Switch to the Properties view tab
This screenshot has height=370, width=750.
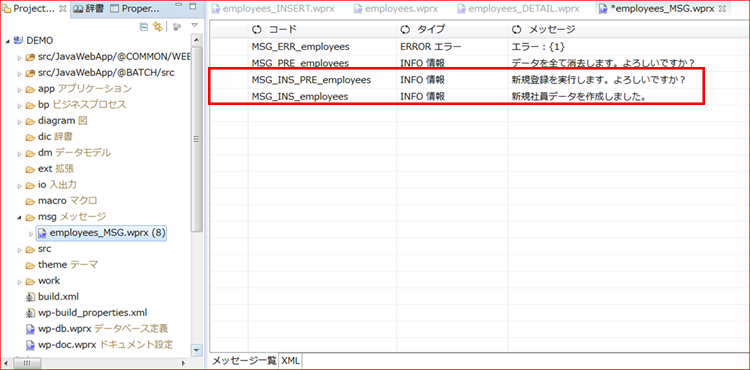tap(134, 9)
